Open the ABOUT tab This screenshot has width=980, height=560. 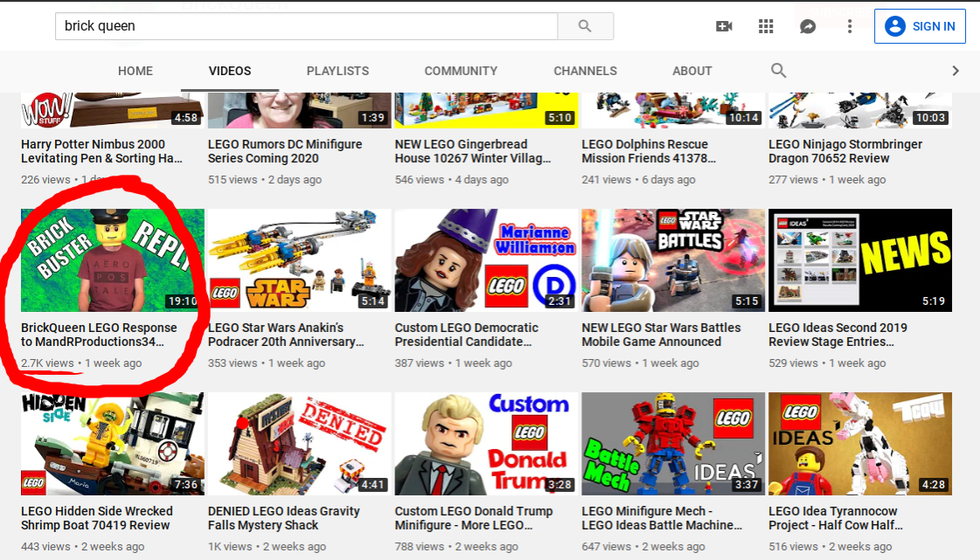(692, 71)
